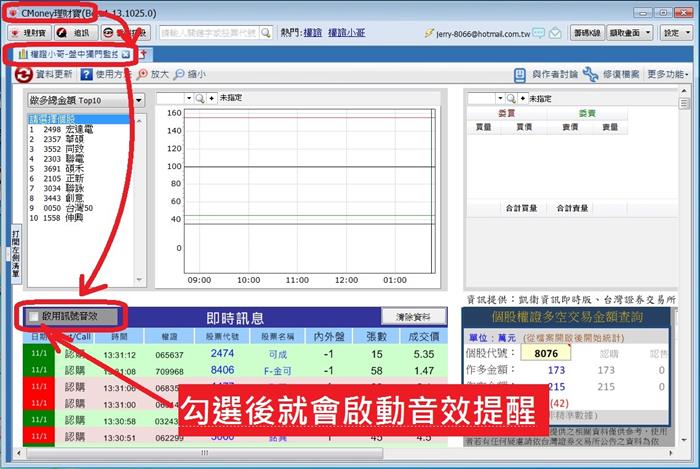Screen dimensions: 700x469
Task: Click the lightning bolt account icon
Action: pos(429,33)
